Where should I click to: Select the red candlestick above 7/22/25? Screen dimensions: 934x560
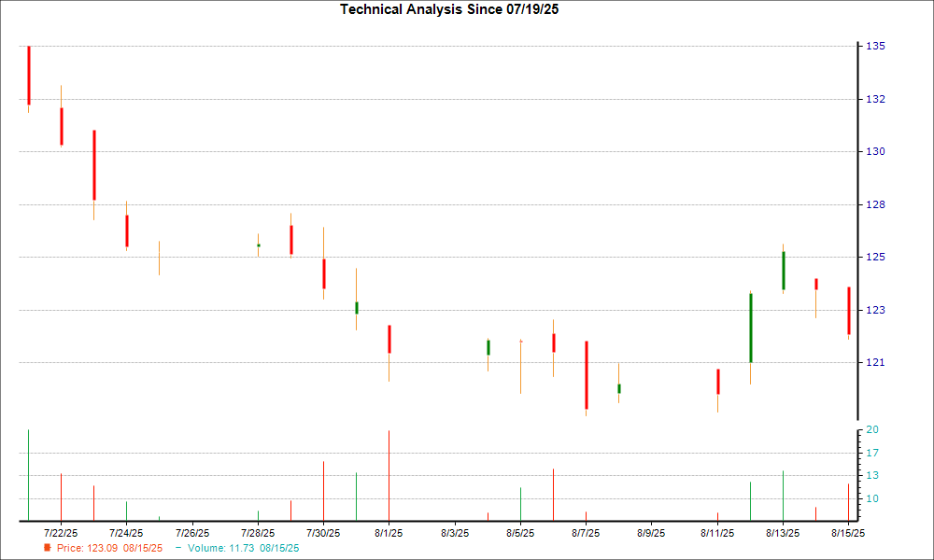click(x=62, y=126)
